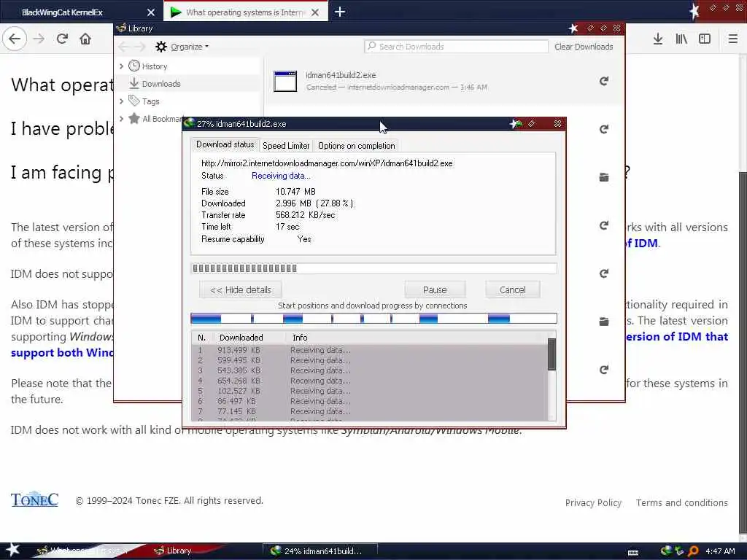
Task: Select connection 4 row with 654.268 KB
Action: coord(369,381)
